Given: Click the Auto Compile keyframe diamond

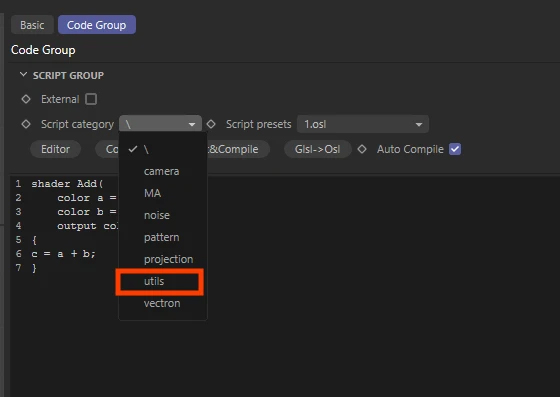Looking at the screenshot, I should point(362,149).
